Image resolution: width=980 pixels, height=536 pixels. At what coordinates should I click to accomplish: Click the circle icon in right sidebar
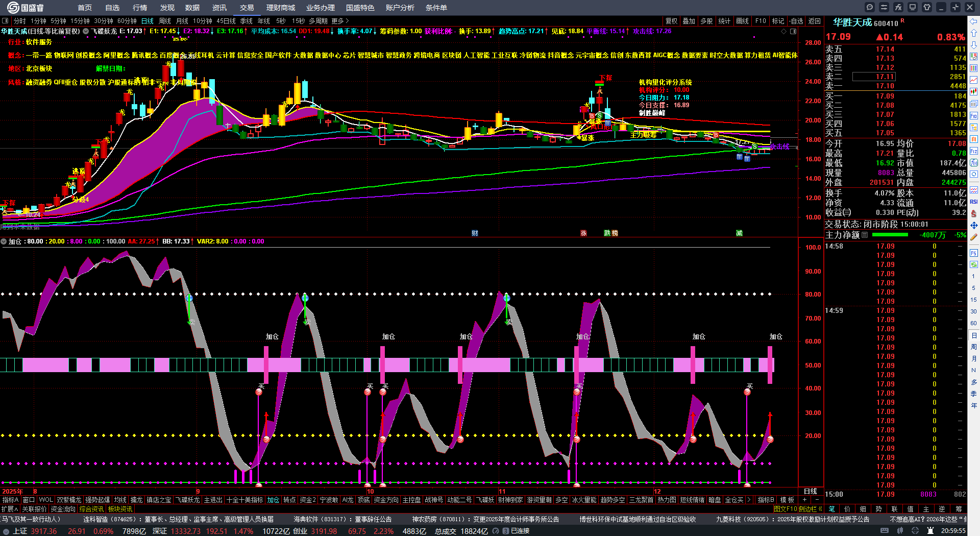(x=974, y=175)
